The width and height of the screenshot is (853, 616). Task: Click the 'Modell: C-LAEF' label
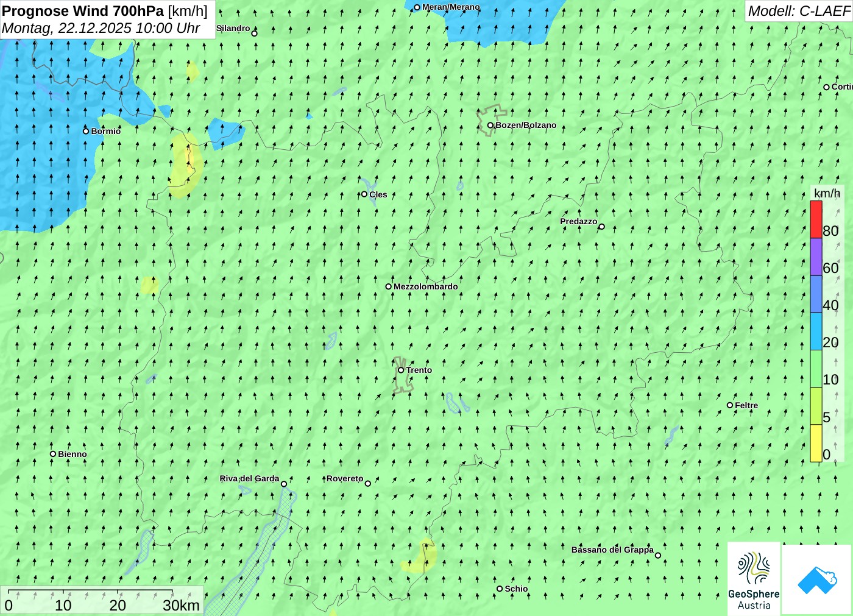[x=799, y=11]
